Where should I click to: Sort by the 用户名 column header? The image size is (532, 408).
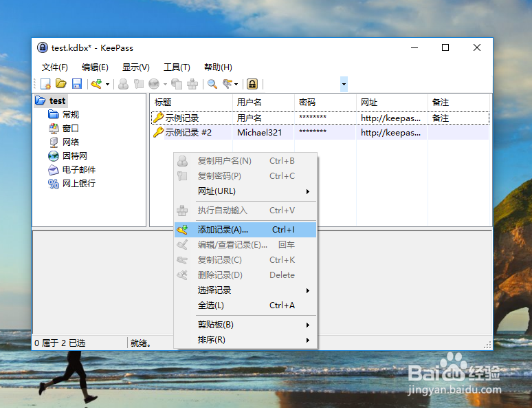[x=263, y=103]
